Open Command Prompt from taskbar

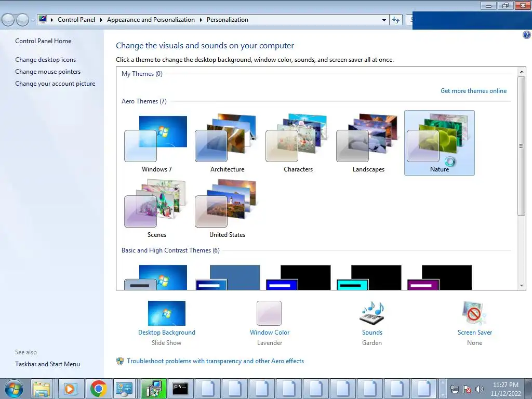[x=180, y=389]
